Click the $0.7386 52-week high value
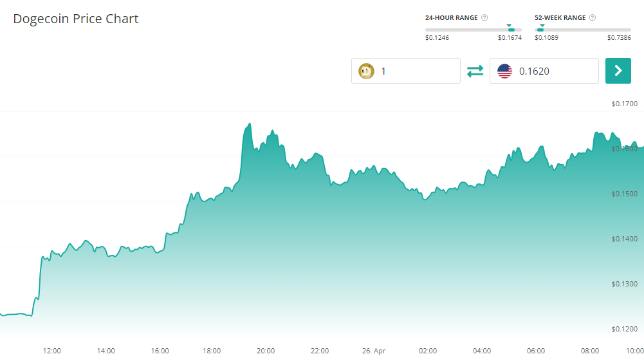 (619, 37)
